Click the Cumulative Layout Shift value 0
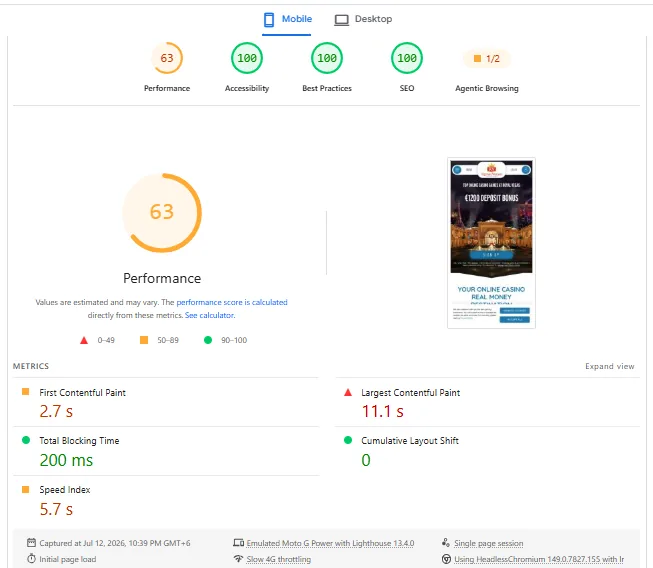653x568 pixels. [x=366, y=461]
